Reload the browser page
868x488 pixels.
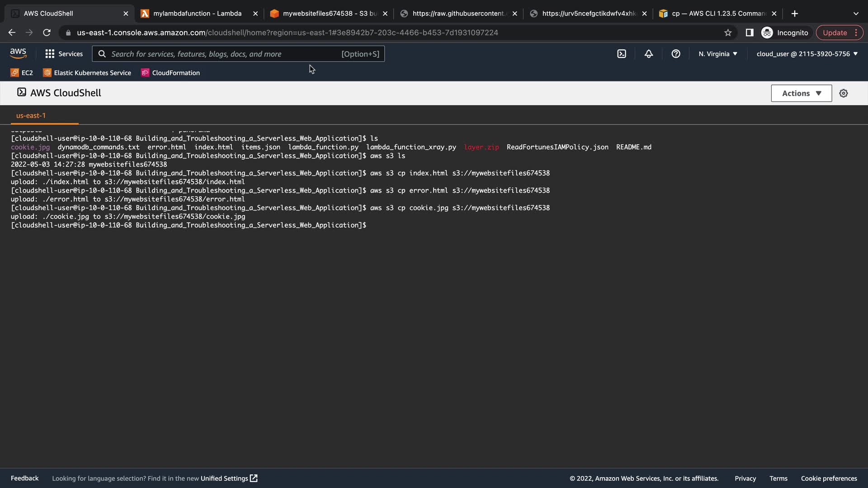[47, 33]
